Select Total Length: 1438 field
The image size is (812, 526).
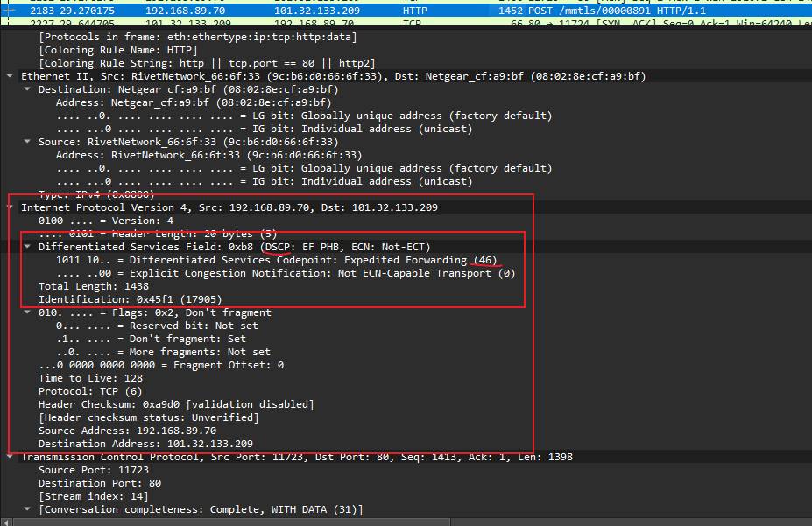coord(94,286)
